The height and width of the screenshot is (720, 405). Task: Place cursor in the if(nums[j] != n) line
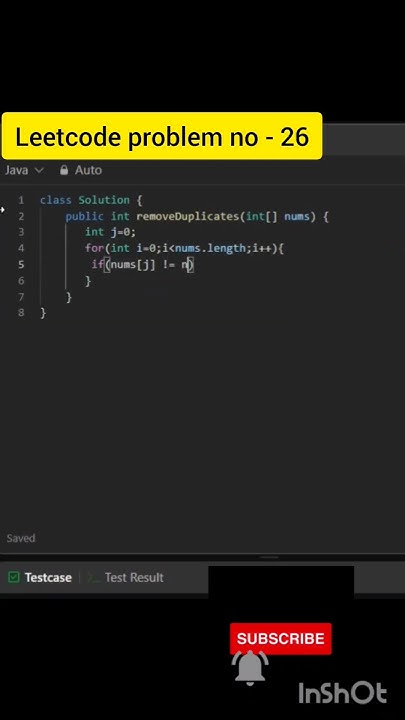click(x=143, y=264)
